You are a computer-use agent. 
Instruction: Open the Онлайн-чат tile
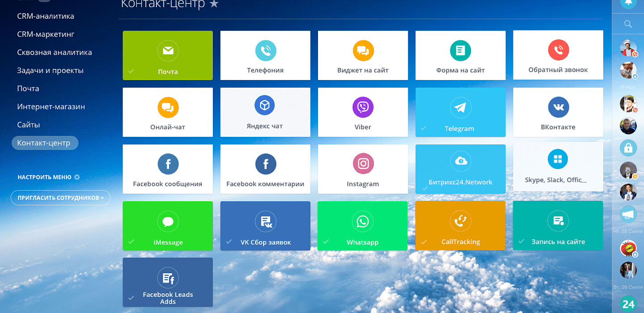click(168, 112)
